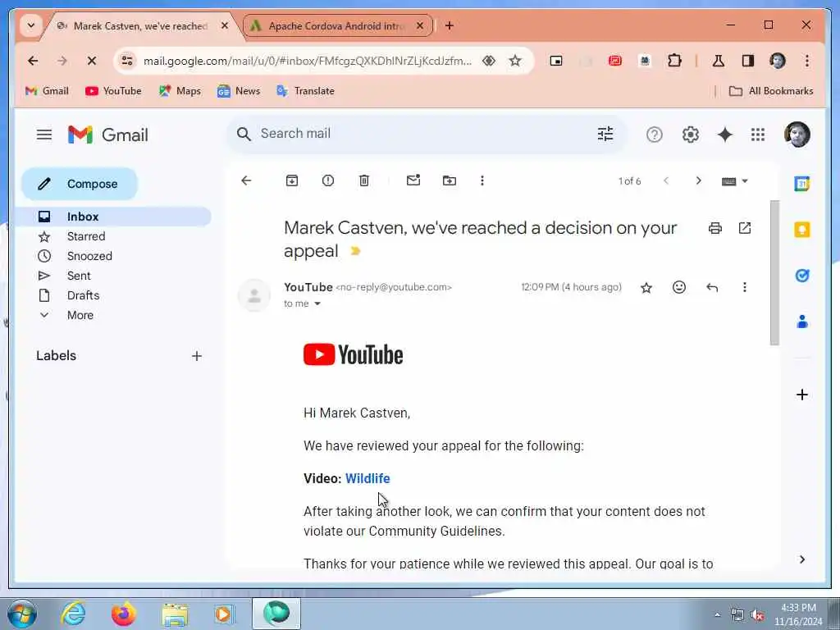Image resolution: width=840 pixels, height=630 pixels.
Task: Hide side panel chevron
Action: pyautogui.click(x=801, y=559)
